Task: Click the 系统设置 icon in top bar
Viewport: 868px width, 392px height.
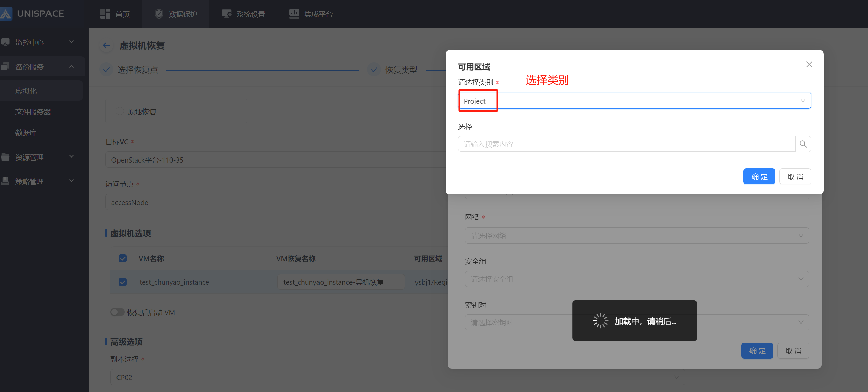Action: pyautogui.click(x=226, y=14)
